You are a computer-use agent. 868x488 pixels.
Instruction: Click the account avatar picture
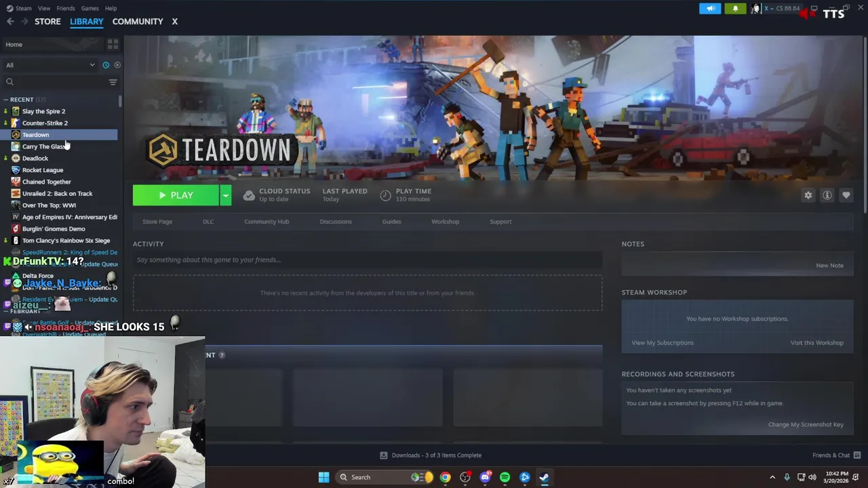pyautogui.click(x=755, y=8)
